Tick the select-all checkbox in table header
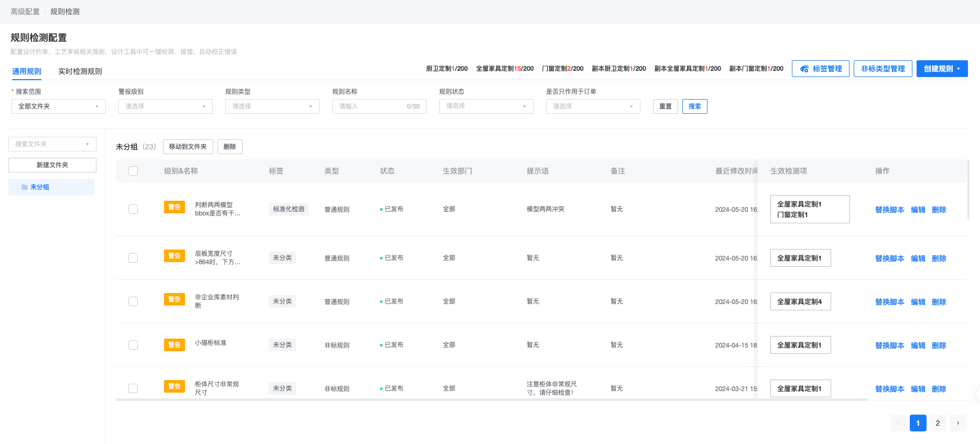Screen dimensions: 980x444 click(x=133, y=171)
